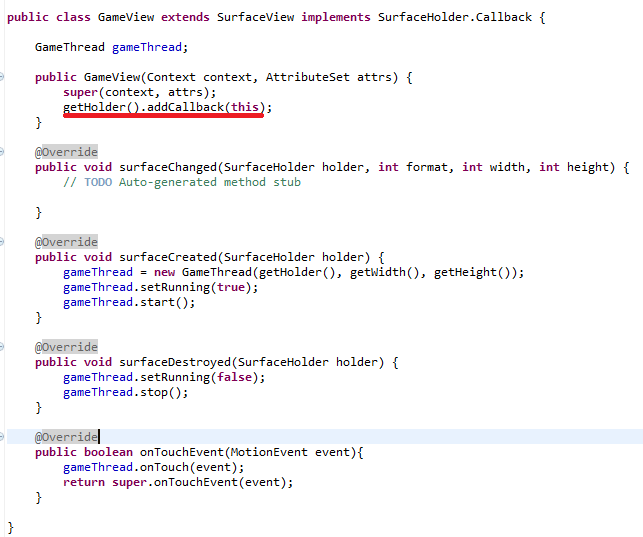
Task: Click the 'surfaceCreated' method name
Action: pyautogui.click(x=168, y=257)
